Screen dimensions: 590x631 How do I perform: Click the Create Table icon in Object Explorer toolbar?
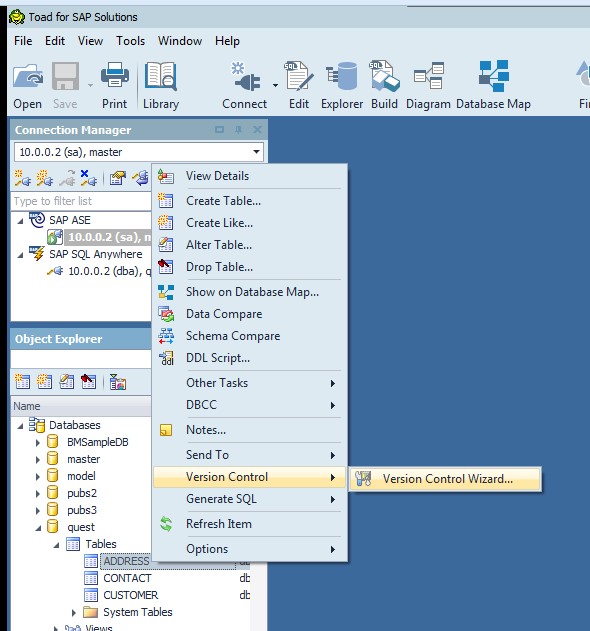(22, 381)
